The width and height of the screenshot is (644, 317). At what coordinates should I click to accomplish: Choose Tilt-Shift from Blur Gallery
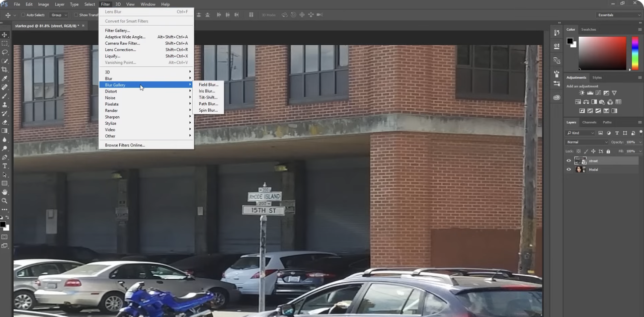(208, 98)
